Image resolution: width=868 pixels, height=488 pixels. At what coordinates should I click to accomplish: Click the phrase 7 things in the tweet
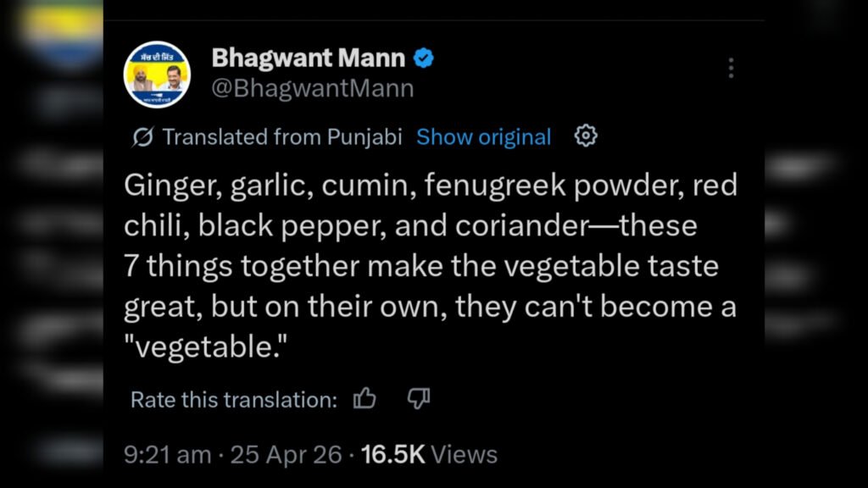[x=178, y=268]
